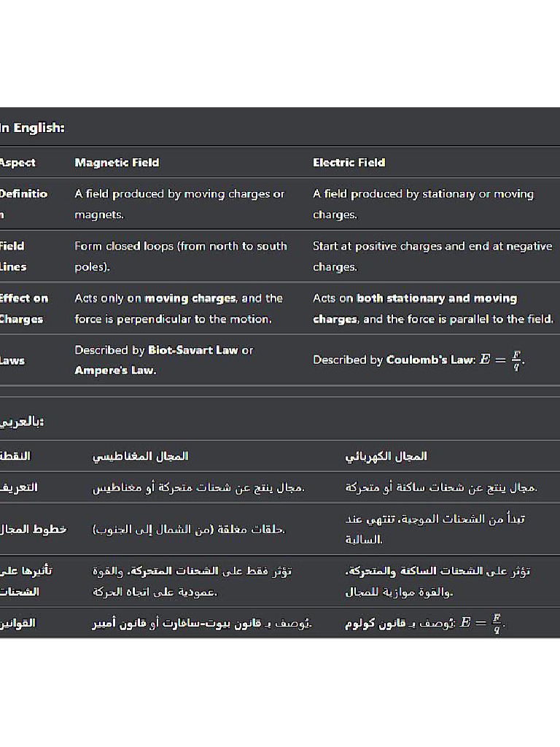Click the Arabic section heading "بالعربي:"

pyautogui.click(x=23, y=422)
